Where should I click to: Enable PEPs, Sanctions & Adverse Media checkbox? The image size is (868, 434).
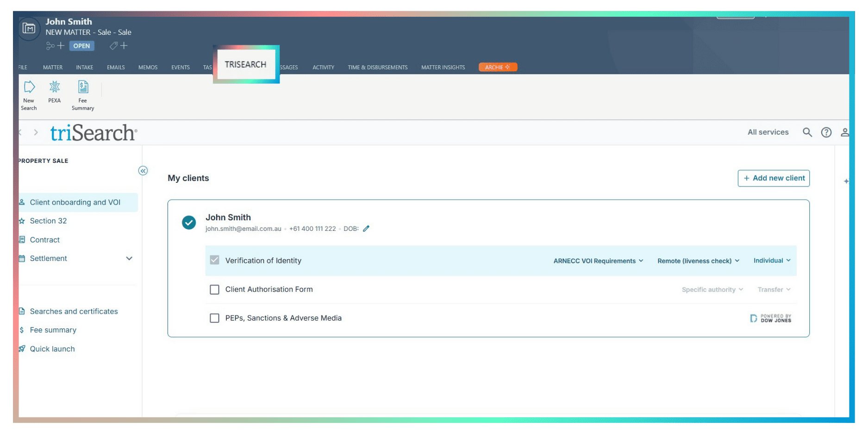pyautogui.click(x=214, y=318)
